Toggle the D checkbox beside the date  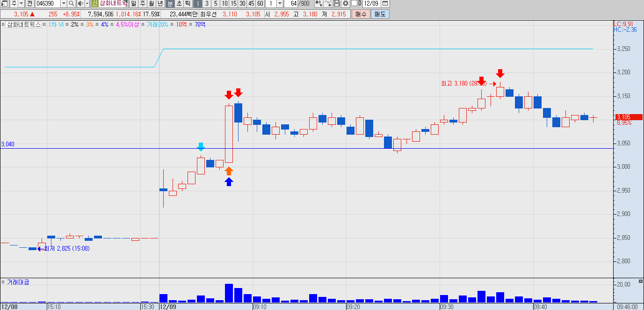point(354,3)
